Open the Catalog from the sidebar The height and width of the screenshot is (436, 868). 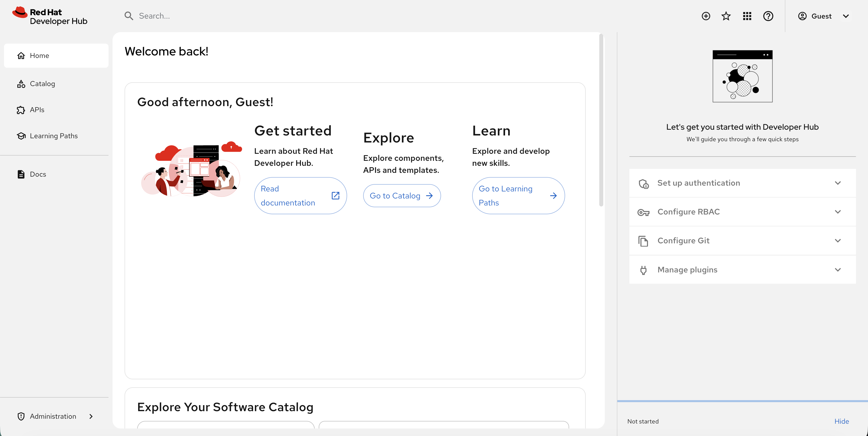coord(43,84)
